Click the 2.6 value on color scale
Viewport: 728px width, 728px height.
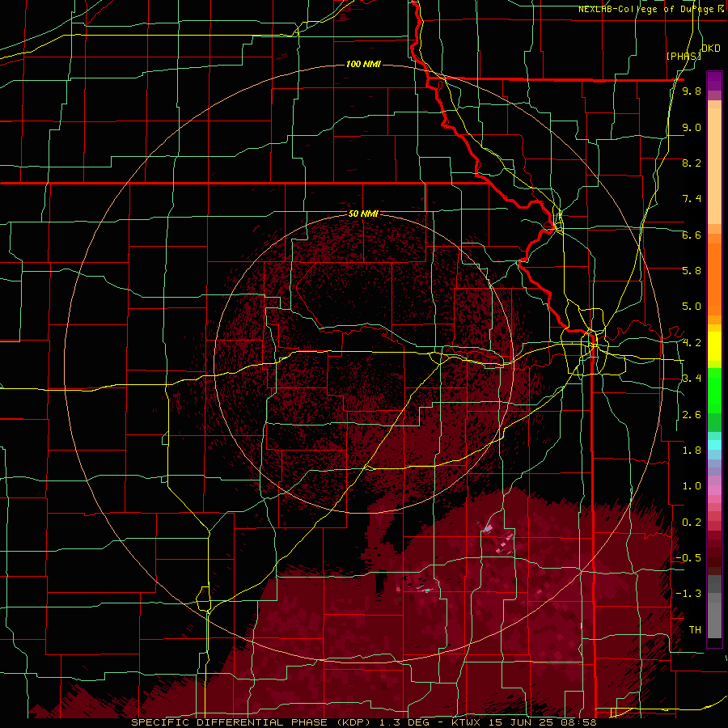tap(692, 415)
